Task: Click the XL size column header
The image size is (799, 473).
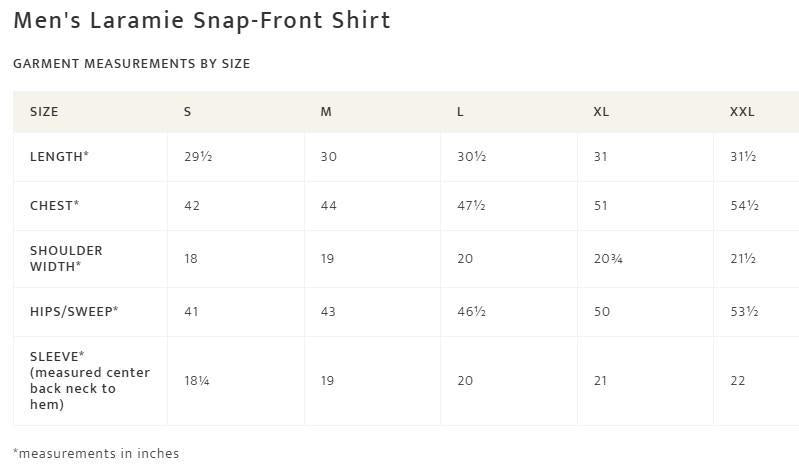Action: (601, 112)
